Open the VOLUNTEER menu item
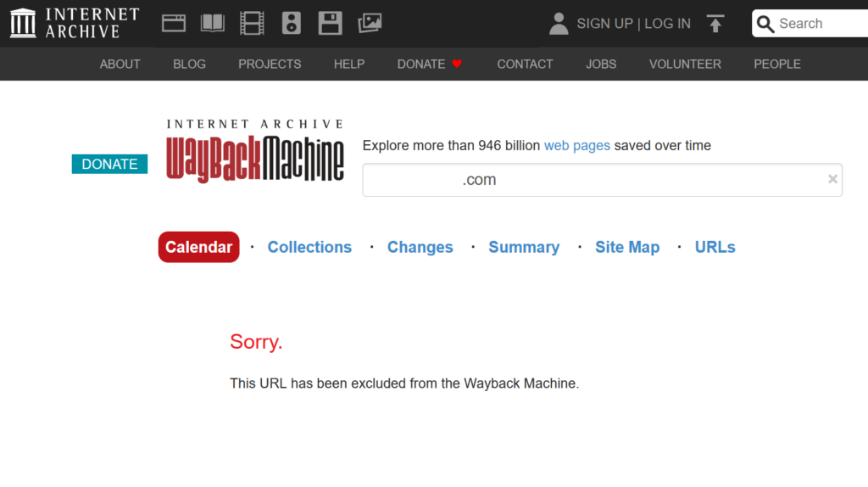 [685, 64]
